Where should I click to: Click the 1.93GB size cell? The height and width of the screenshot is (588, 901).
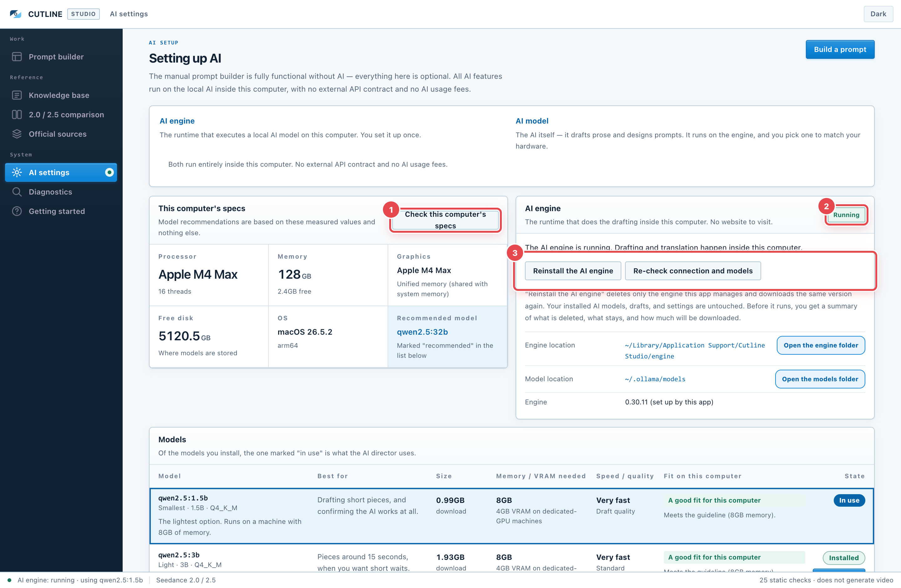(450, 557)
